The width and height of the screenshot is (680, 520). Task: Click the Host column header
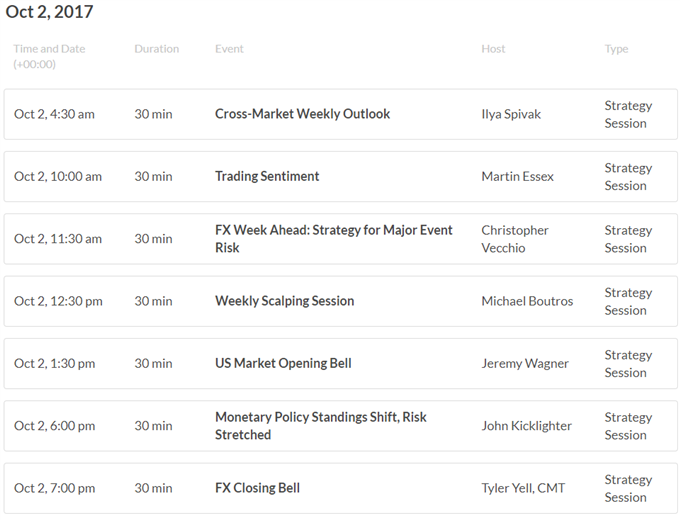(493, 49)
